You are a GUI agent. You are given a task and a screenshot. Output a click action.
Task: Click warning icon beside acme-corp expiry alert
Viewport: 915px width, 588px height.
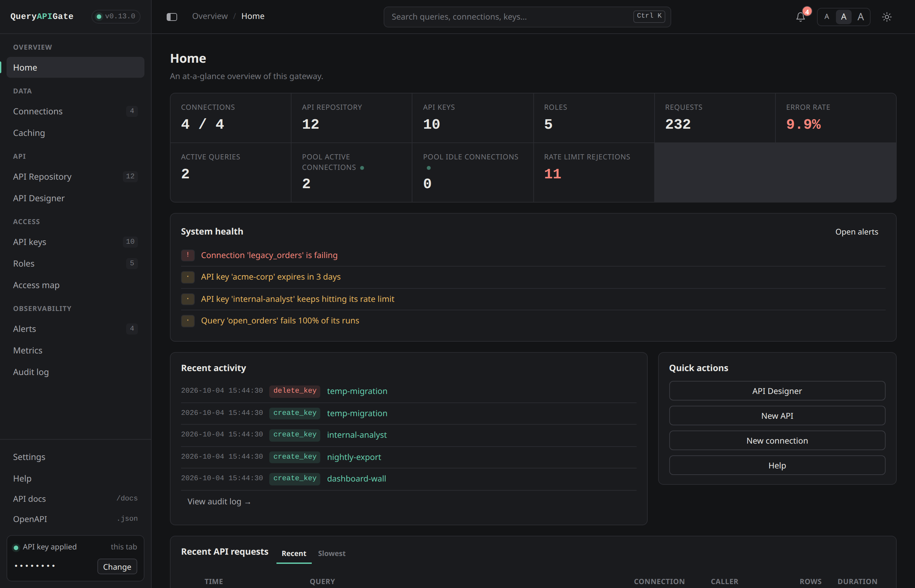(188, 277)
